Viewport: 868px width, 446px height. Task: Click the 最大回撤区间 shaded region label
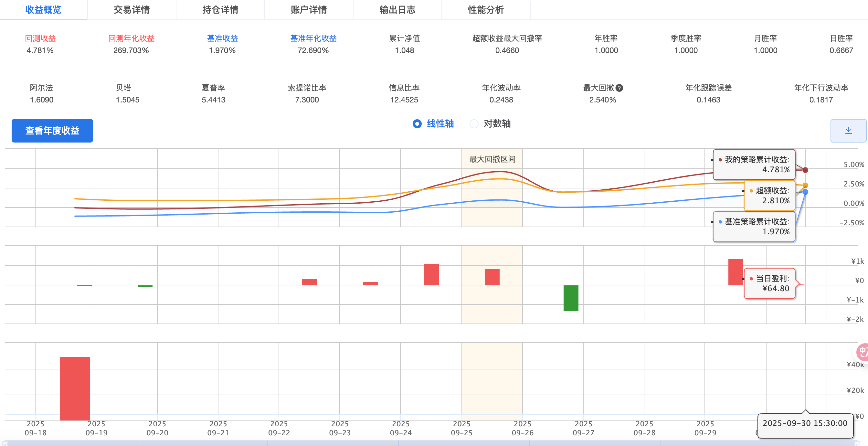point(492,159)
